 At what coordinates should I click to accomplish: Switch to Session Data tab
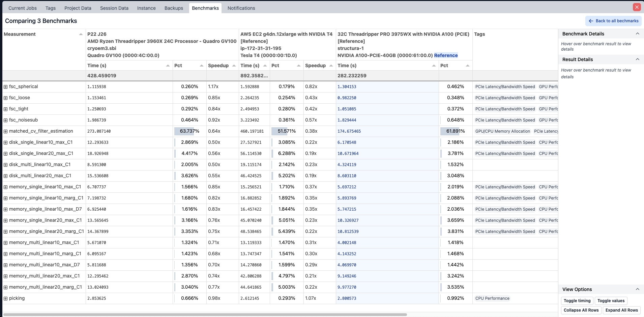pyautogui.click(x=114, y=8)
